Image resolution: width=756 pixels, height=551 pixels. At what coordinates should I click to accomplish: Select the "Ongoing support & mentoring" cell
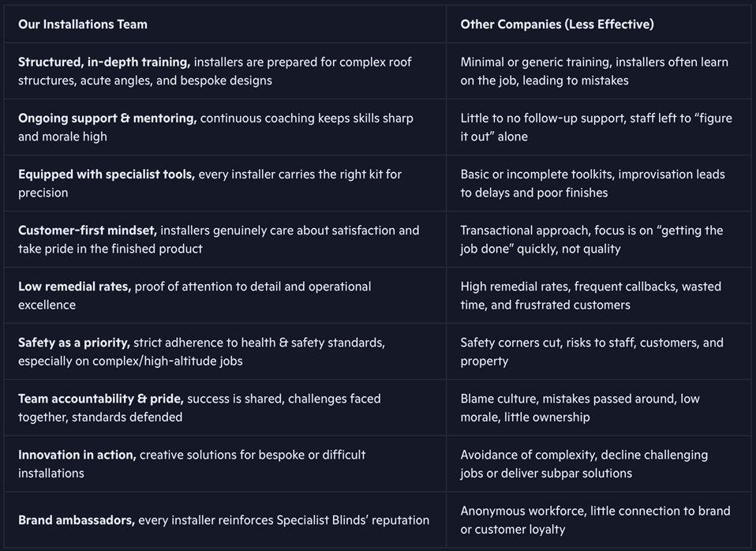click(215, 127)
